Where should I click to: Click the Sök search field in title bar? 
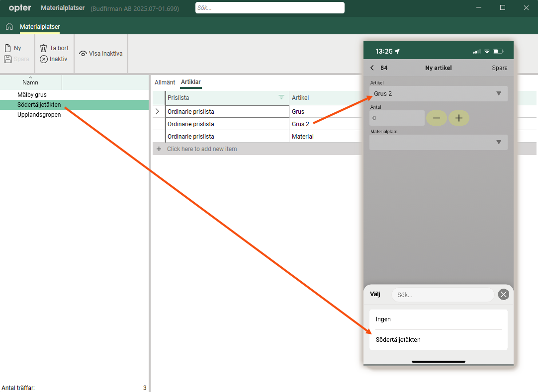pyautogui.click(x=269, y=8)
